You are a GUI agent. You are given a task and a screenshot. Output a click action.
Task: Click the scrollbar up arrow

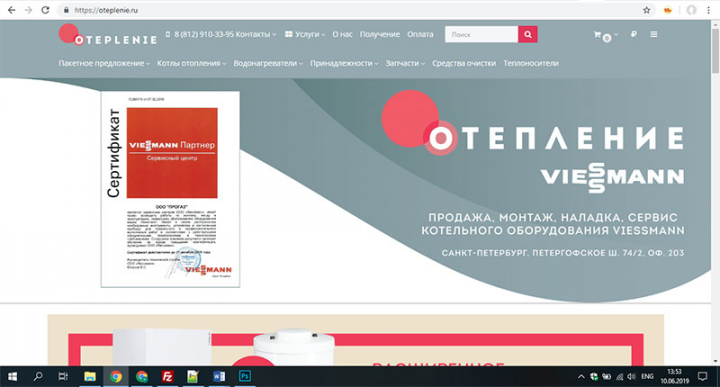click(715, 24)
